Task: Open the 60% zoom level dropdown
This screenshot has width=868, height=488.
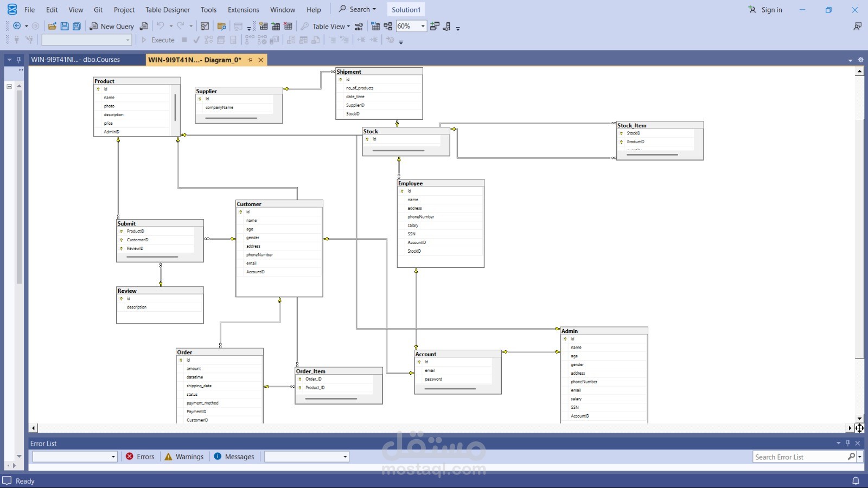Action: point(423,26)
